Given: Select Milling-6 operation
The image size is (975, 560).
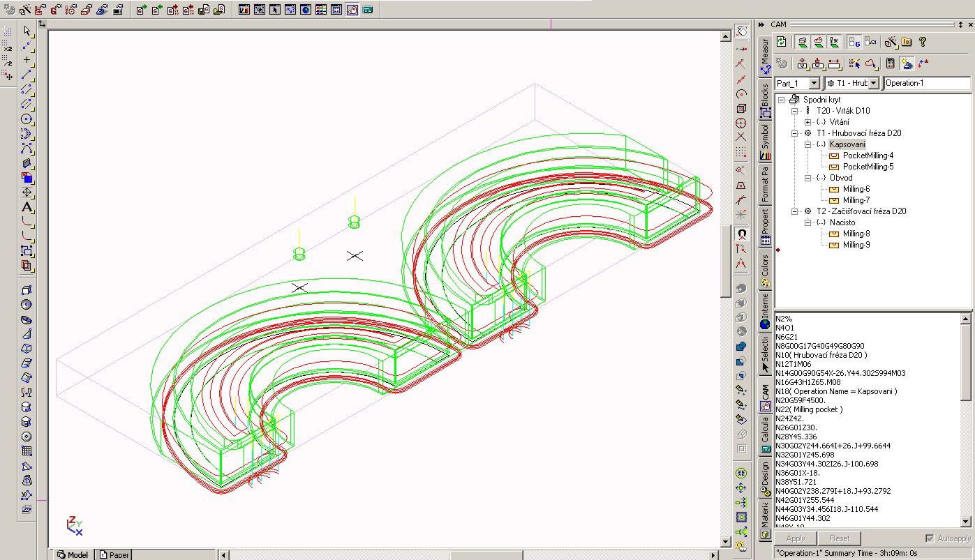Looking at the screenshot, I should click(856, 189).
